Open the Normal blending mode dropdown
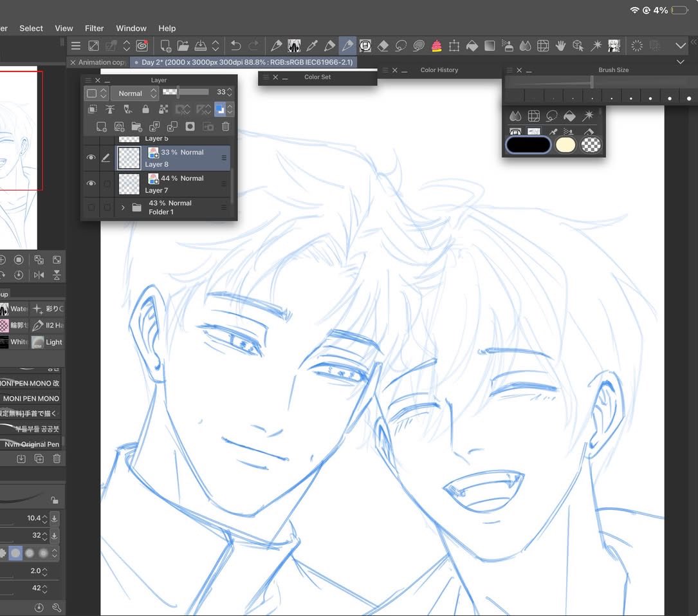This screenshot has height=616, width=698. [x=134, y=93]
